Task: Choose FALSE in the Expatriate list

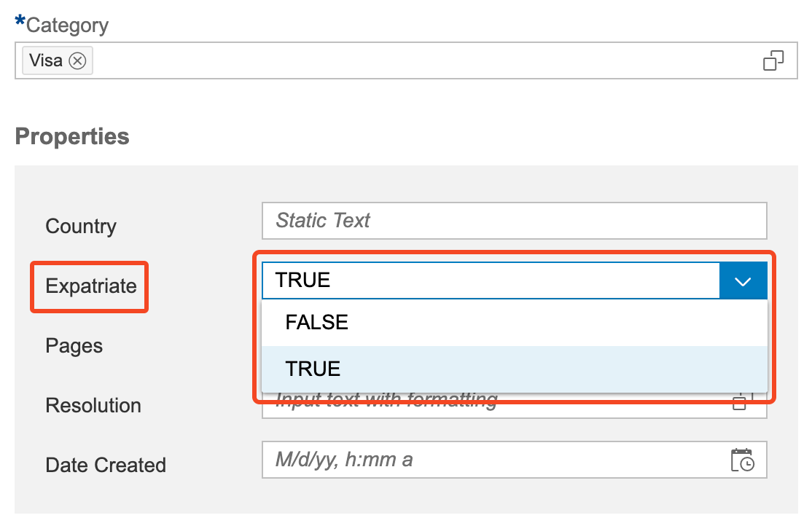Action: [x=317, y=322]
